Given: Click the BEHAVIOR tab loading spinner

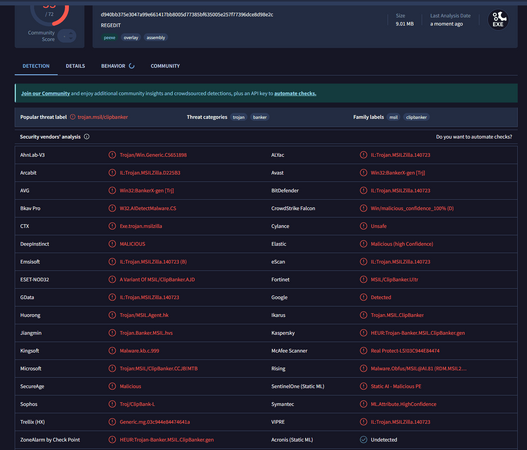Looking at the screenshot, I should [132, 66].
